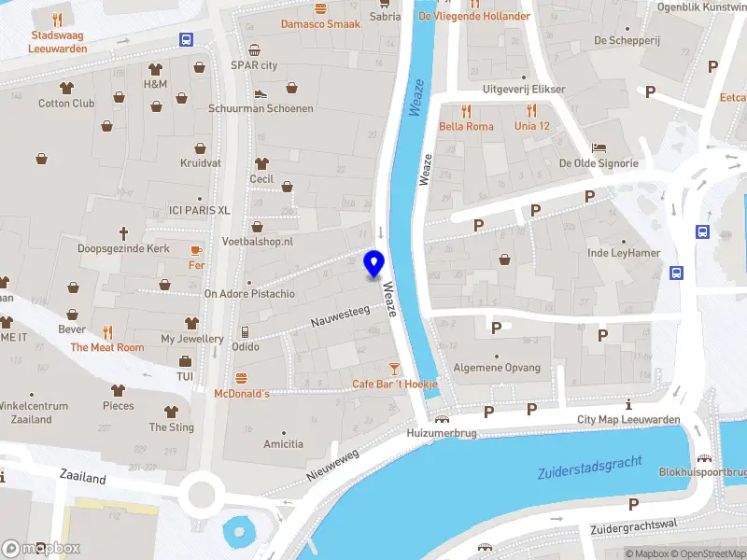Select the bus stop icon near Stadswaag

click(x=186, y=39)
